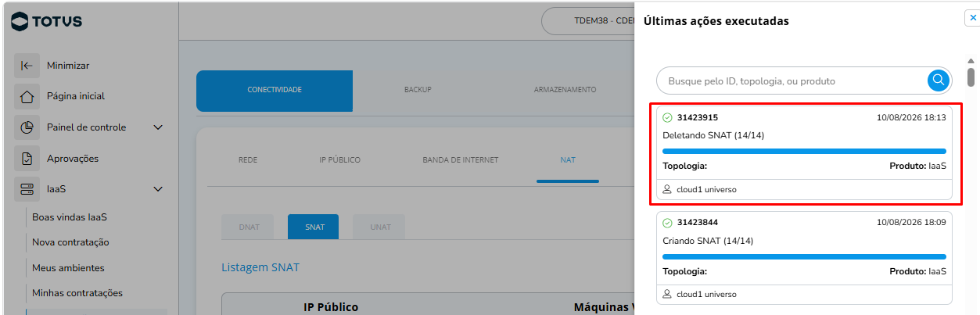Screen dimensions: 980x315
Task: Click the Minimizar sidebar collapse icon
Action: pos(27,66)
